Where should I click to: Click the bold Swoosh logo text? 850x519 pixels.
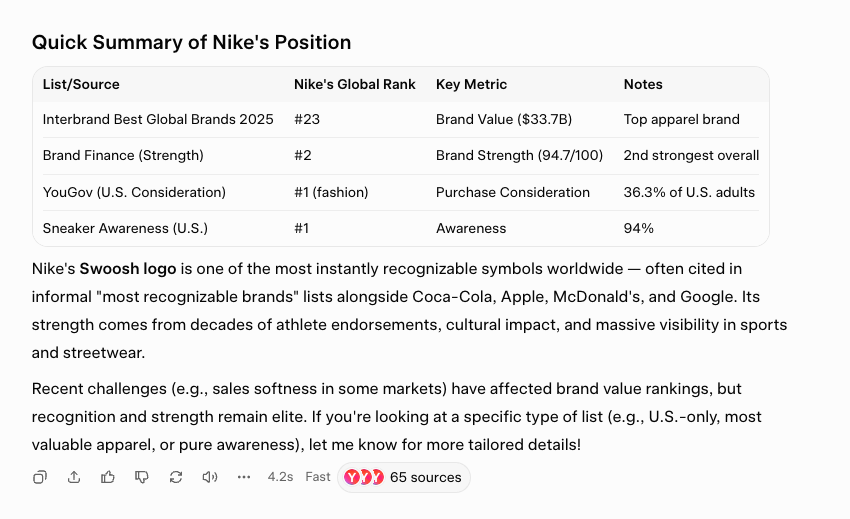pos(128,269)
